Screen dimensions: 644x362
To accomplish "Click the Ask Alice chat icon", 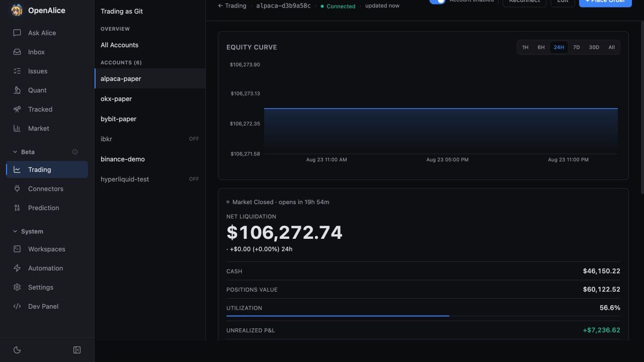I will pos(17,33).
